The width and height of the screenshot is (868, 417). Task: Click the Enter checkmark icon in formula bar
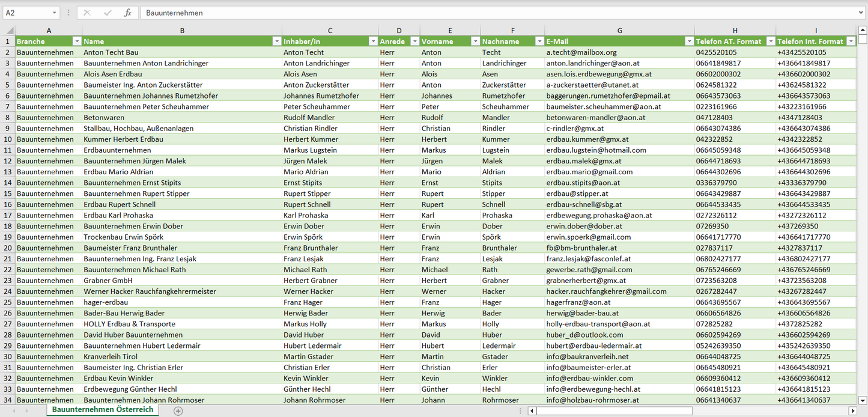[x=108, y=13]
